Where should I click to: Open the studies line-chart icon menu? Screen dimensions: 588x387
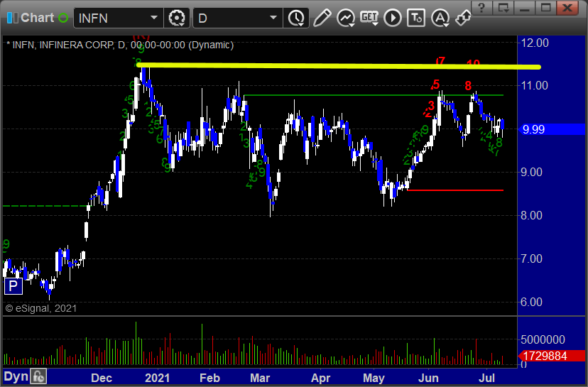(x=346, y=18)
